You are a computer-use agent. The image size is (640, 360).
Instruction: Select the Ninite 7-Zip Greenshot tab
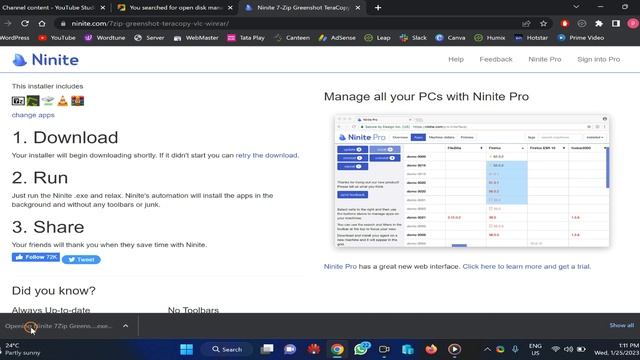click(302, 7)
